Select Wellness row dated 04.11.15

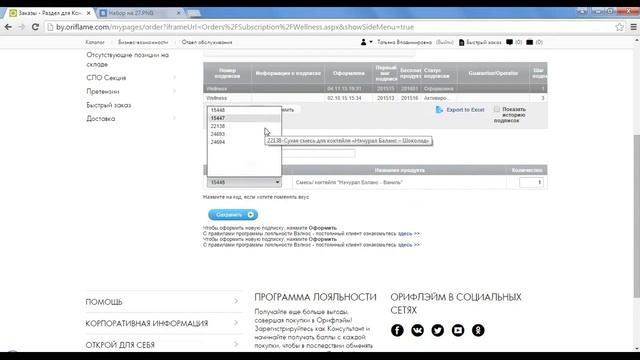pyautogui.click(x=375, y=89)
